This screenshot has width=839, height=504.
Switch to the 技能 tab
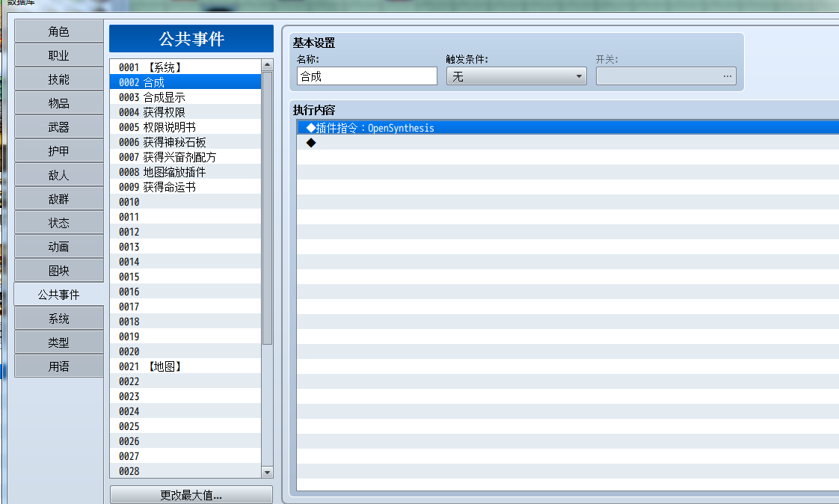59,79
